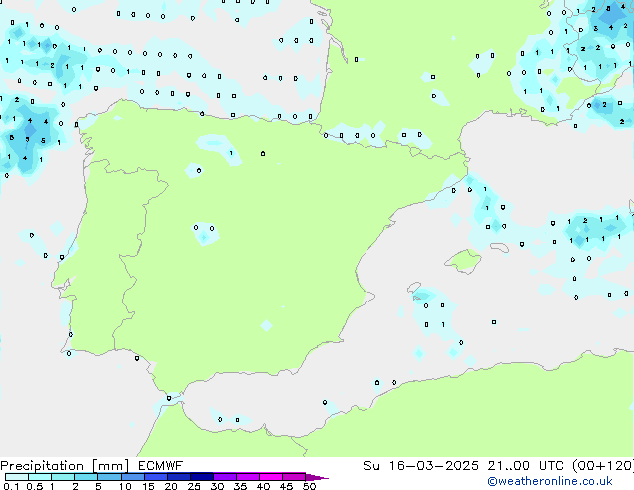
Task: Select the 45–50 mm legend color swatch
Action: 294,477
